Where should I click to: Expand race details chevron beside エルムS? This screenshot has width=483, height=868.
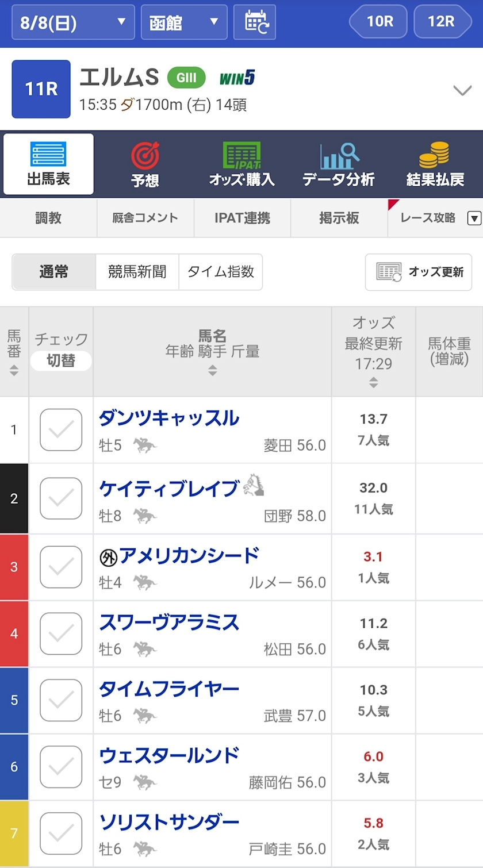coord(462,90)
